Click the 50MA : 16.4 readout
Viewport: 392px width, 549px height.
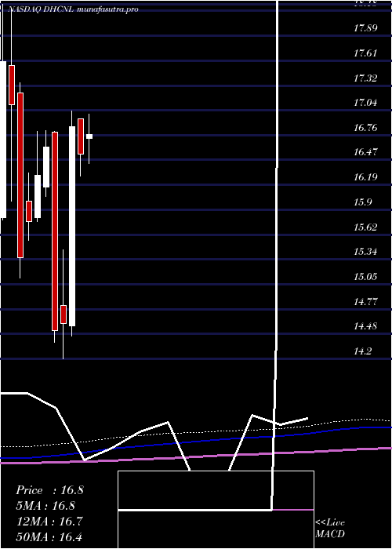(x=49, y=536)
